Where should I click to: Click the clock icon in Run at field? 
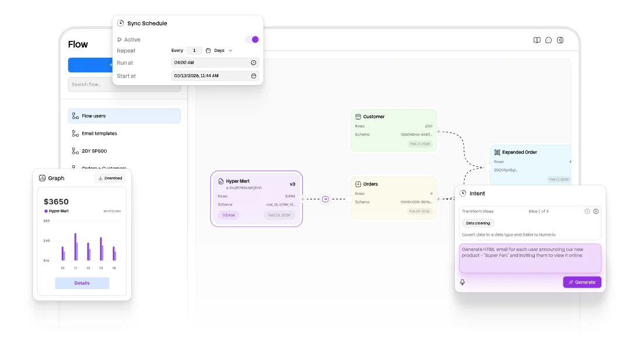pos(254,63)
